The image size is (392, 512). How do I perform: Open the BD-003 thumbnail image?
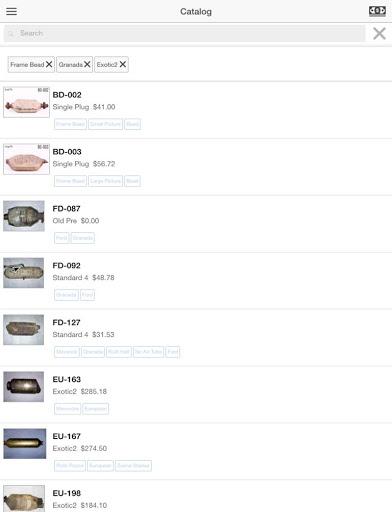(26, 159)
